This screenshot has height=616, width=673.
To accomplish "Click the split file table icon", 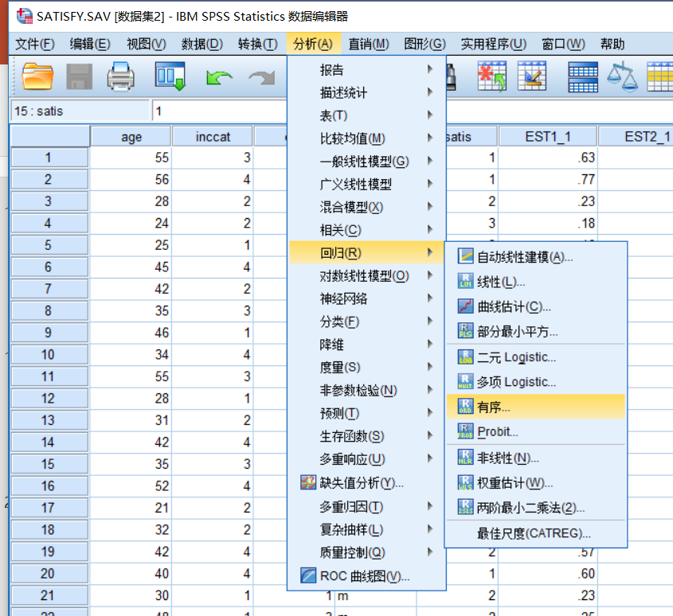I will (581, 77).
